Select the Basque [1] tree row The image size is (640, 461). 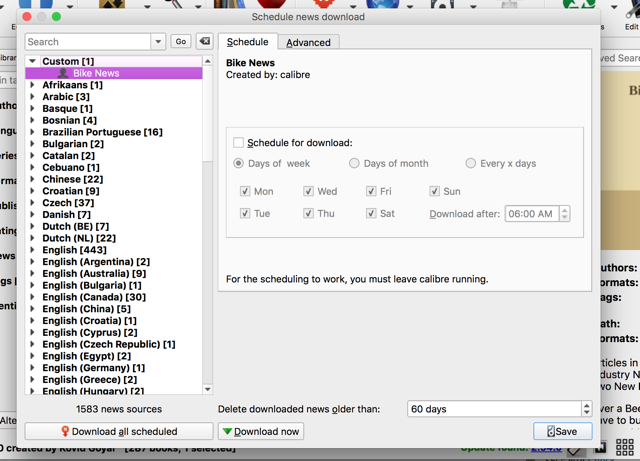point(113,109)
